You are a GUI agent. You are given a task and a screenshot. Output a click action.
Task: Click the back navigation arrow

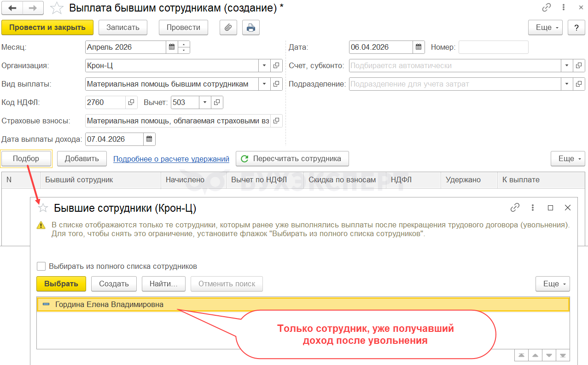[12, 8]
